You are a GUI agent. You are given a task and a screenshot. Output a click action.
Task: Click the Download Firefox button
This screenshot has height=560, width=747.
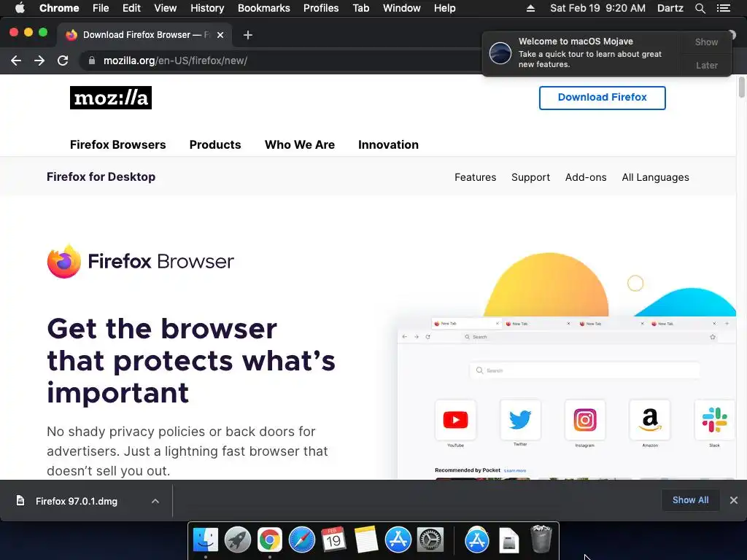tap(602, 98)
